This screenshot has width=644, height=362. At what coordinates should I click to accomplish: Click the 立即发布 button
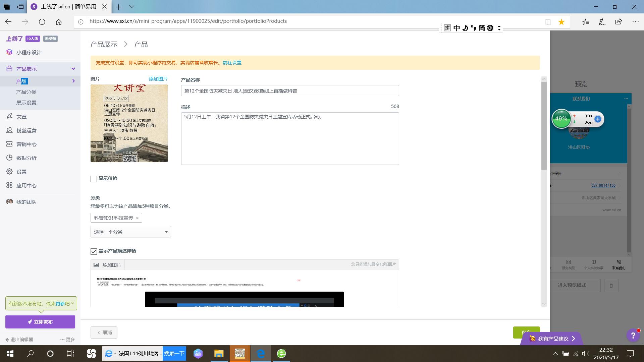coord(40,322)
